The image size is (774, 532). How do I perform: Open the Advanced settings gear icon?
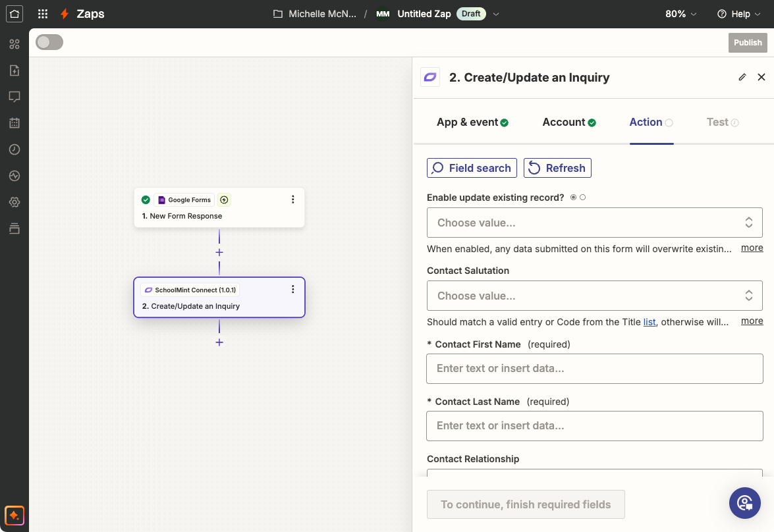click(x=14, y=202)
